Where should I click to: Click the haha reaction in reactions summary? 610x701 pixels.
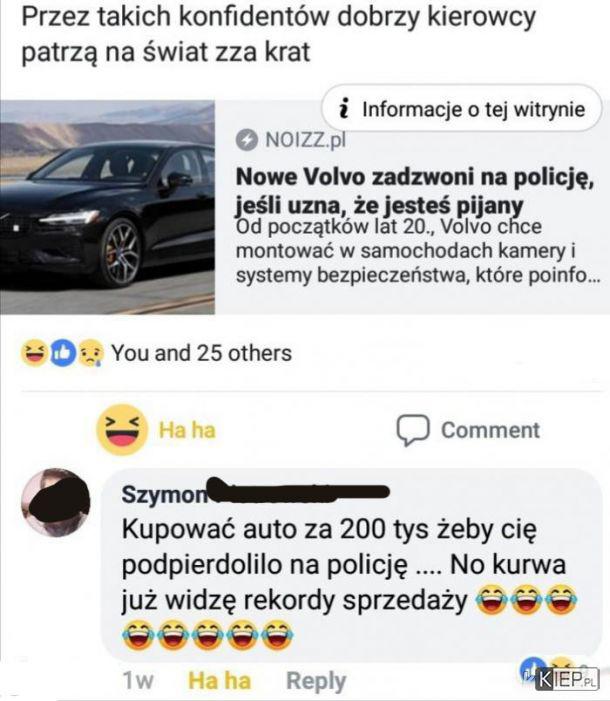(34, 353)
